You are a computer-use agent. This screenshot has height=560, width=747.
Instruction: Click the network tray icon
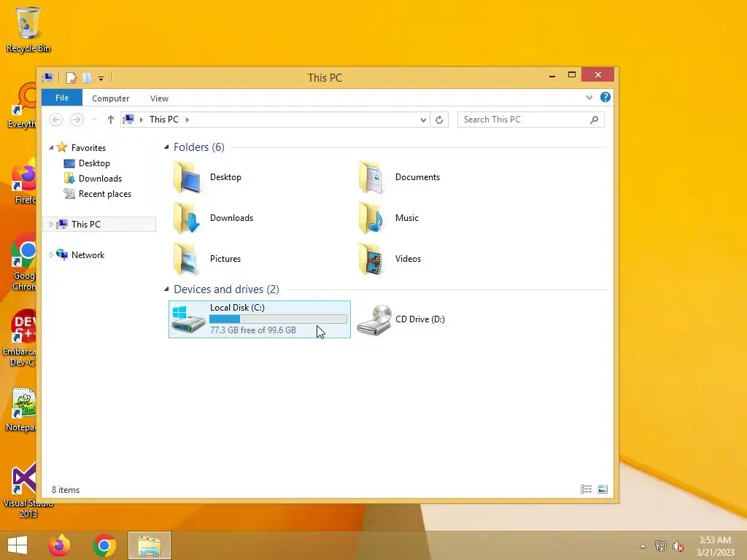pos(660,545)
